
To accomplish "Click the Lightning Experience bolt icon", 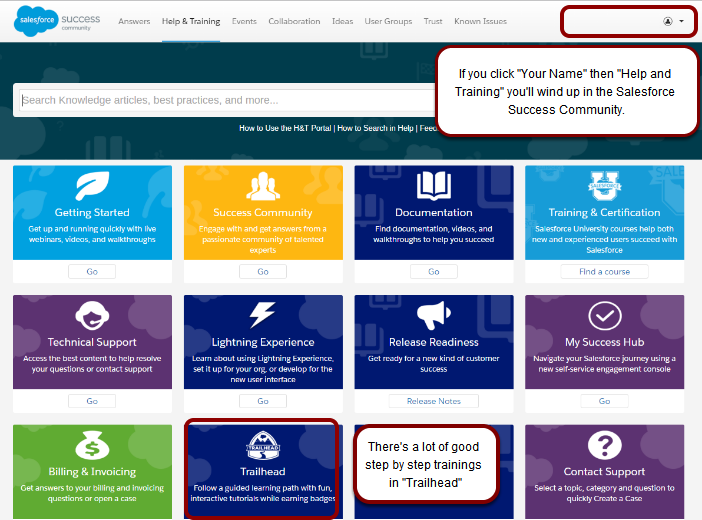I will tap(262, 315).
